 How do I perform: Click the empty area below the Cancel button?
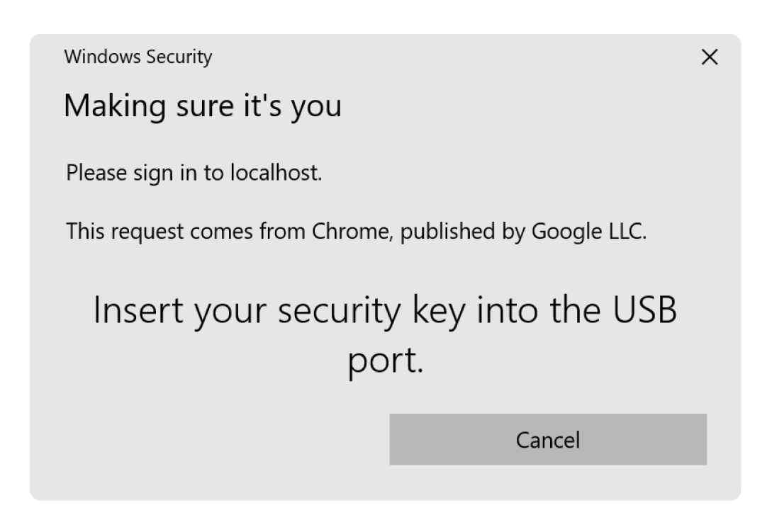point(547,482)
